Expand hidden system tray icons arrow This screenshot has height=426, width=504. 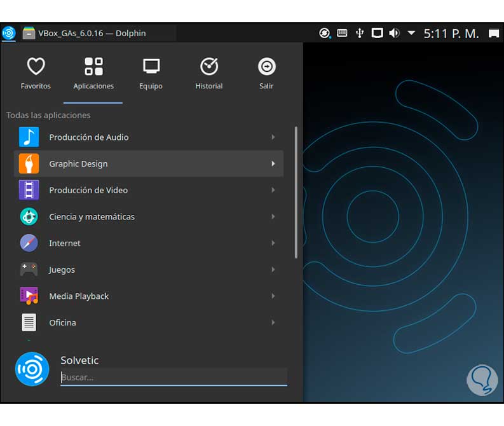click(x=411, y=33)
